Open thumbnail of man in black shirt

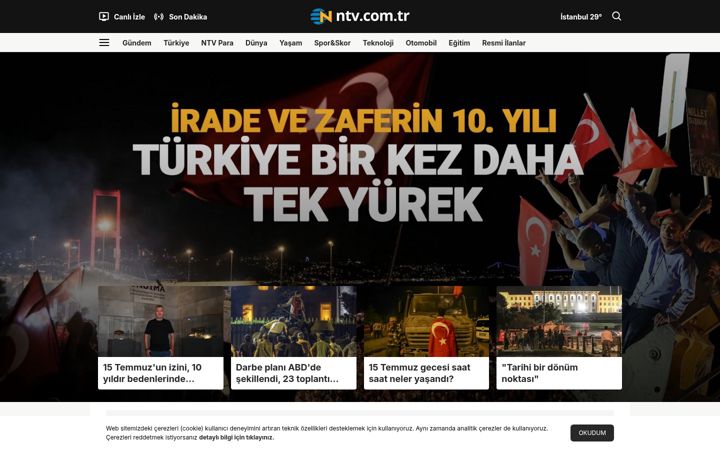[161, 321]
